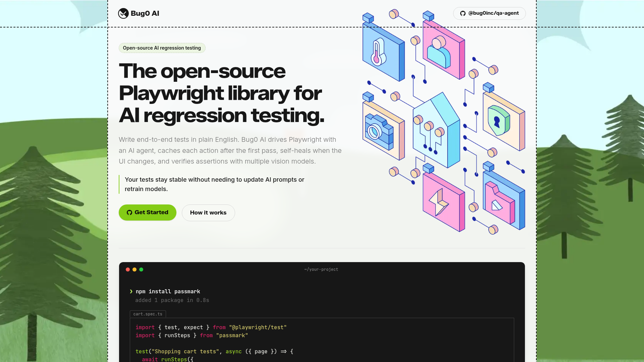Click the Get Started button
The width and height of the screenshot is (644, 362).
(x=148, y=213)
